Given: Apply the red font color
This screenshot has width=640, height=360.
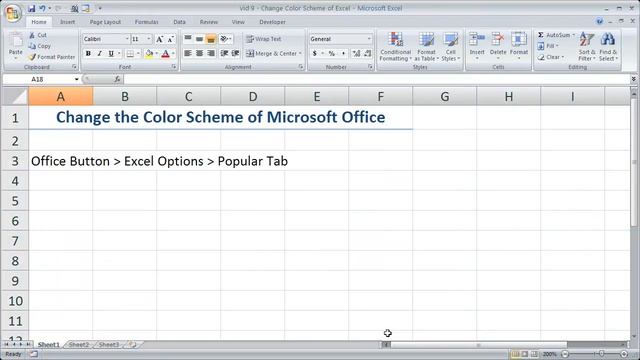Looking at the screenshot, I should pos(165,53).
